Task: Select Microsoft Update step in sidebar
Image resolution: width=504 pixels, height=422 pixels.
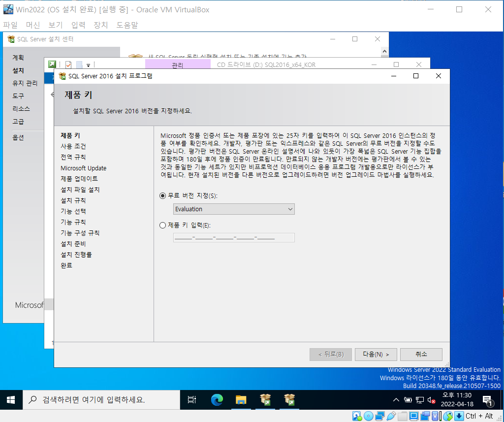Action: point(84,168)
